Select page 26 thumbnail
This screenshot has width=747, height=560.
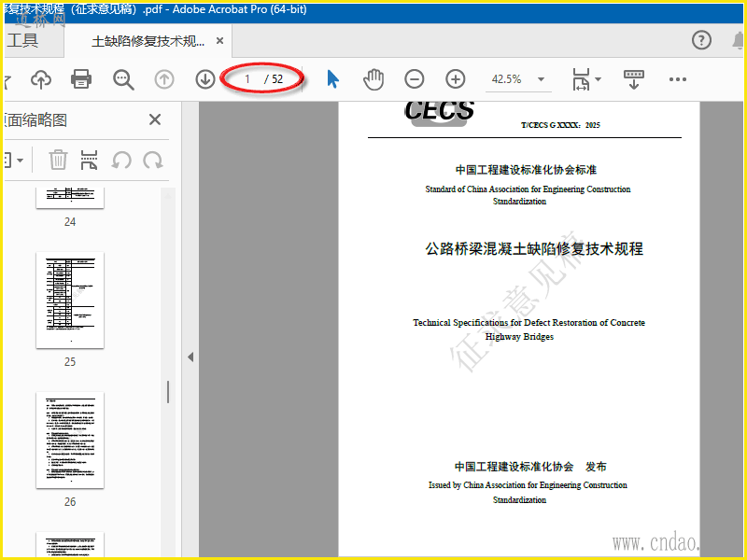(x=70, y=440)
